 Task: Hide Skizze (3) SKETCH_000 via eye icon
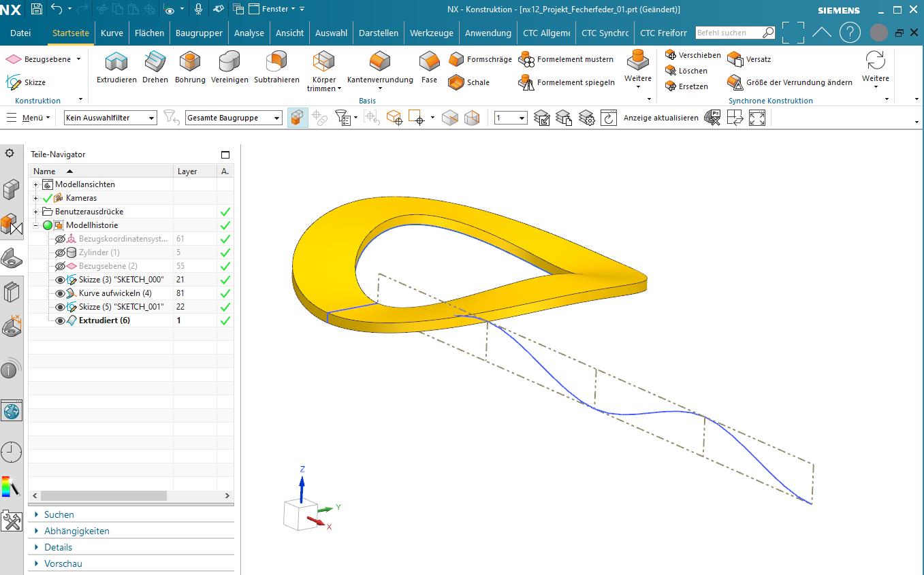click(x=60, y=280)
